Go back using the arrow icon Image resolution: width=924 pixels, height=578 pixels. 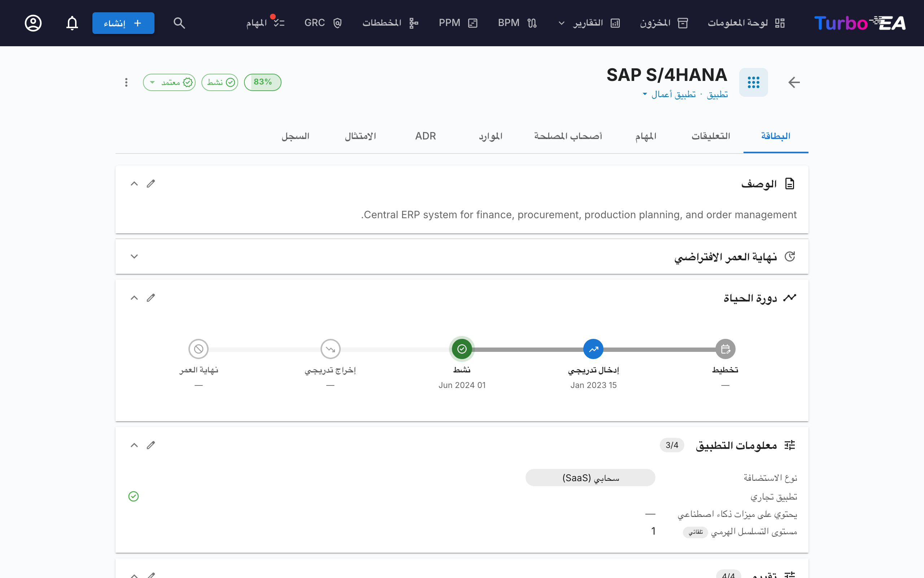[x=794, y=82]
